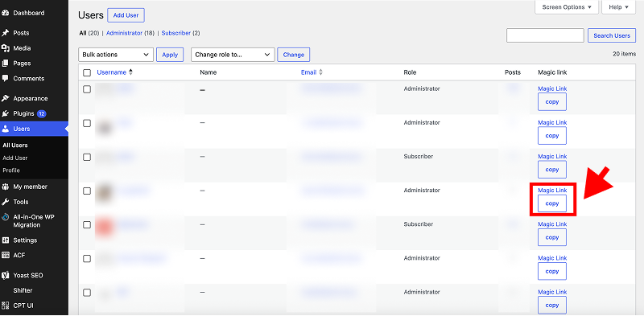Filter by Administrator (18) link
The image size is (644, 316).
130,33
